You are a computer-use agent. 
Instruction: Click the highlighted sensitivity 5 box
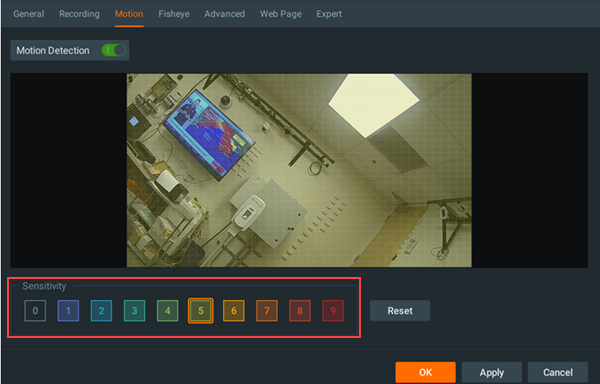[201, 311]
